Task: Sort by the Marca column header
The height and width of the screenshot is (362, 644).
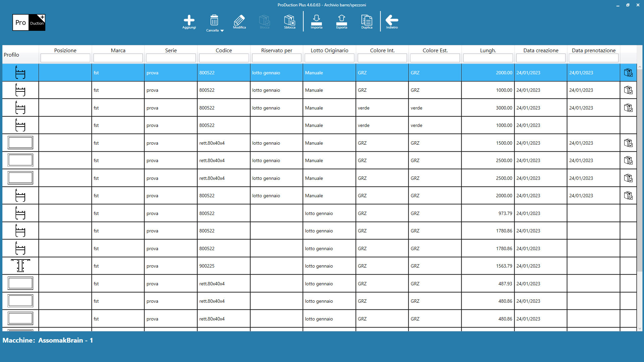Action: click(118, 50)
